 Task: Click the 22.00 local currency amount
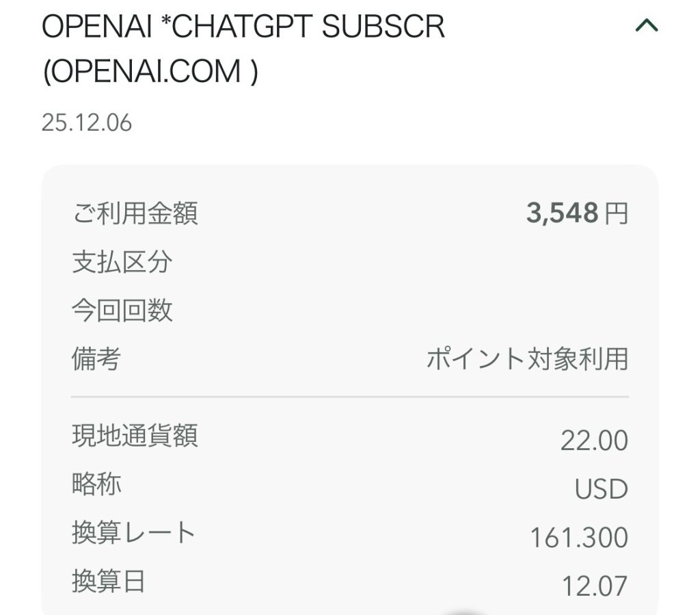594,441
